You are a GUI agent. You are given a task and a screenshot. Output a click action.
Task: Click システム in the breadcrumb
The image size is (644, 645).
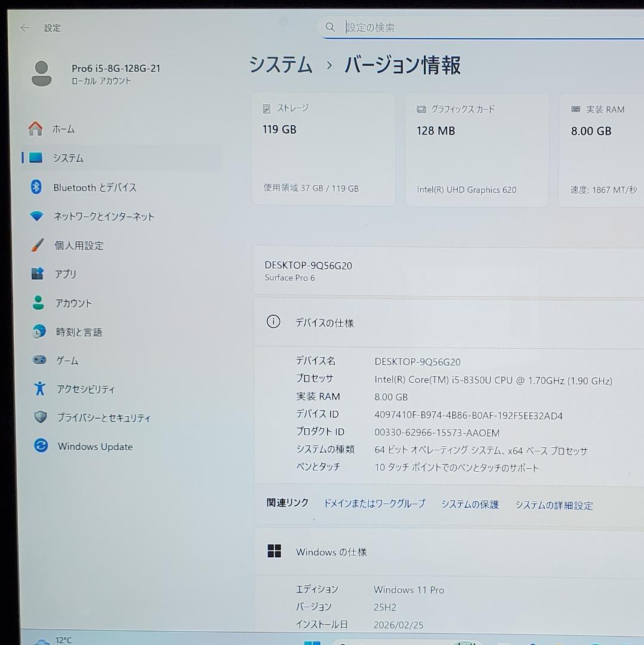point(281,65)
